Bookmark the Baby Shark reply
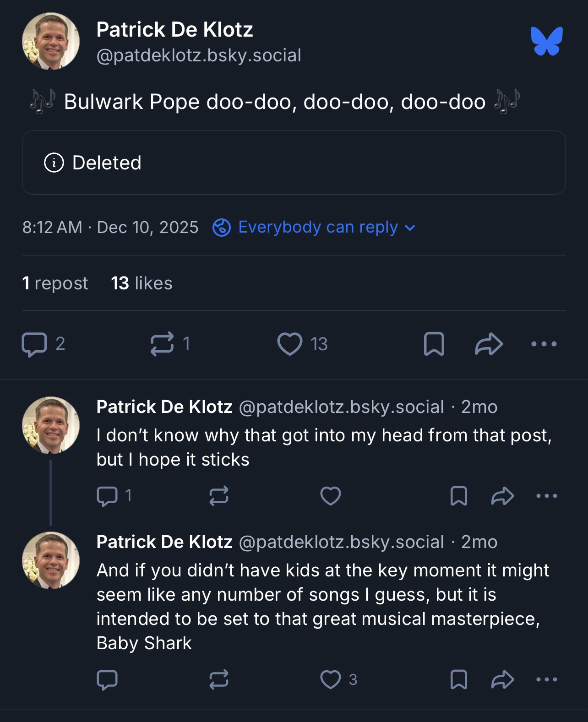The image size is (588, 722). 458,679
